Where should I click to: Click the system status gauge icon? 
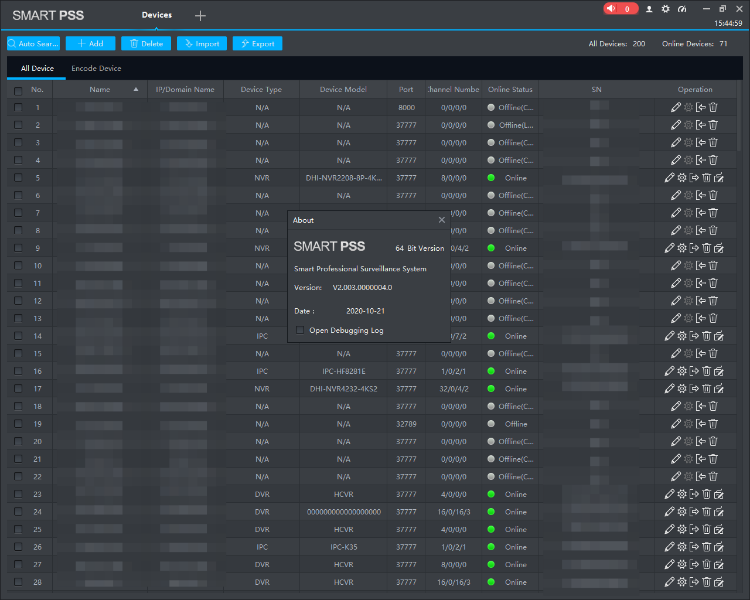(x=682, y=9)
